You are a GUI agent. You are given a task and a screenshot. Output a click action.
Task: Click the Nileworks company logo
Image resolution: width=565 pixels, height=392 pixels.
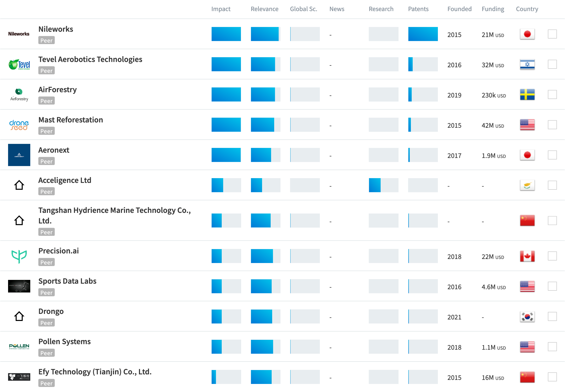19,34
